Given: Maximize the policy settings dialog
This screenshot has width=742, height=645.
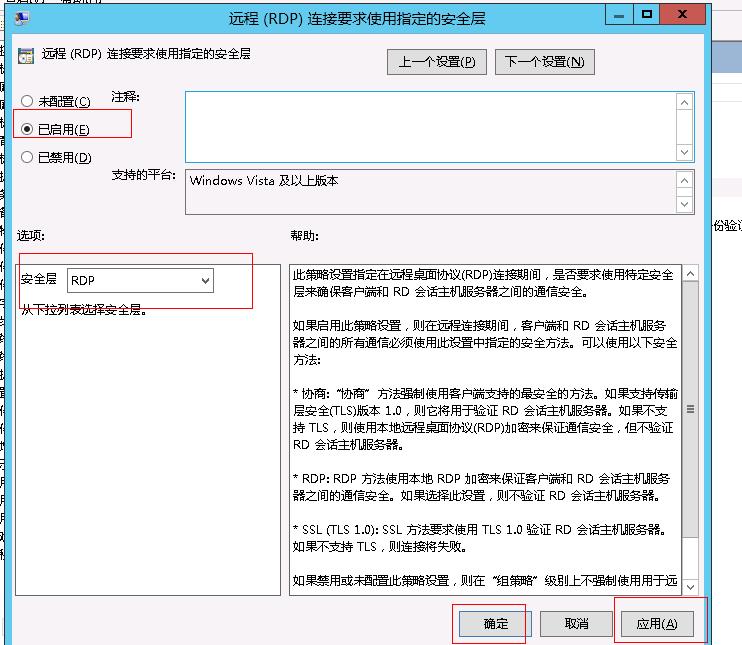Looking at the screenshot, I should [x=648, y=15].
